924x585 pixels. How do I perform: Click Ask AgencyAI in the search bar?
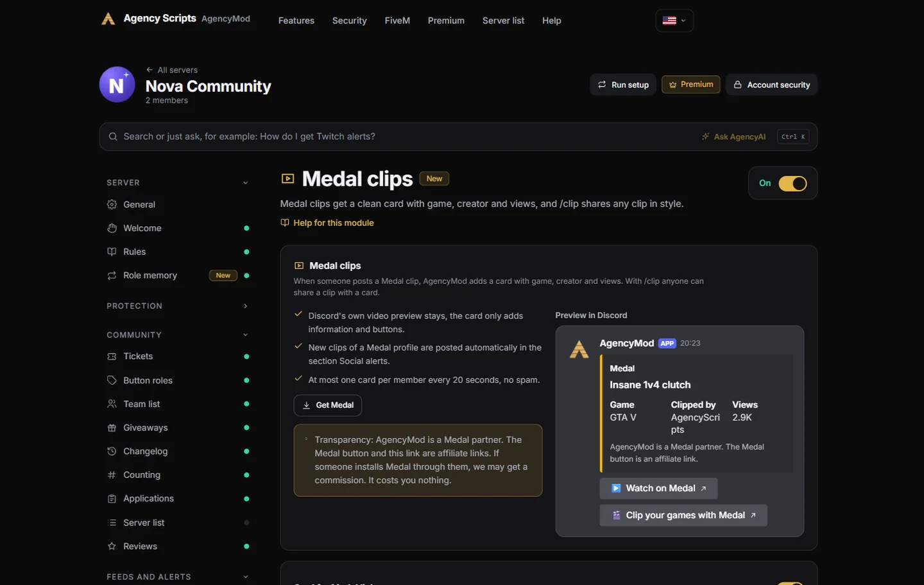tap(733, 137)
